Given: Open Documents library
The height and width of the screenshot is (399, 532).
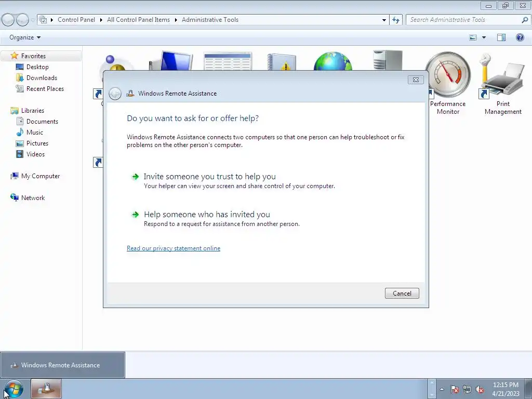Looking at the screenshot, I should (42, 121).
